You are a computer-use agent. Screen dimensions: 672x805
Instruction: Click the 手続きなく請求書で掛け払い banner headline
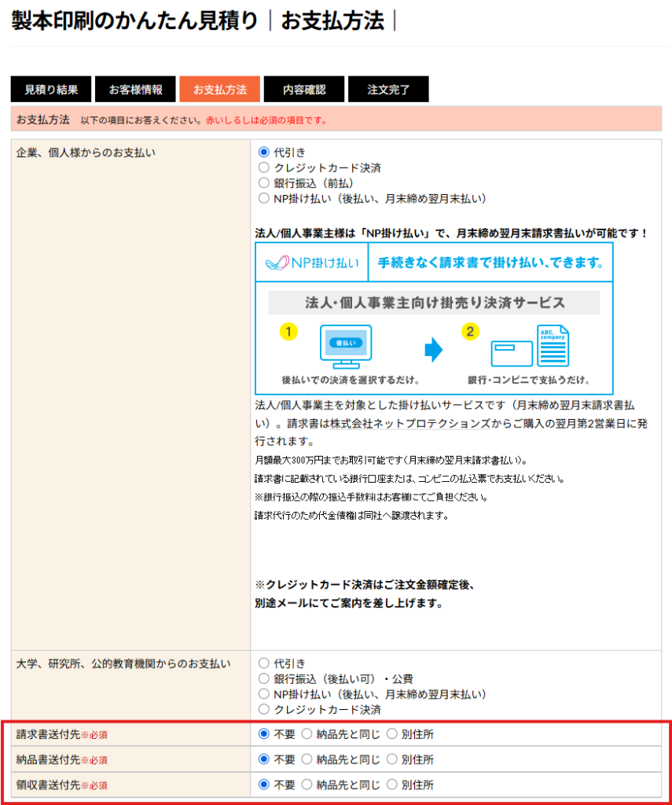(x=490, y=263)
